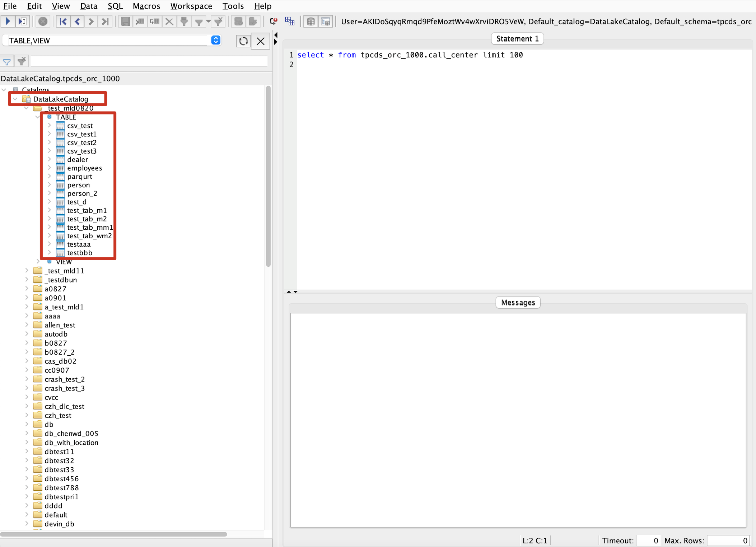Click the Save changes disk icon
Screen dimensions: 756x547
coord(125,22)
